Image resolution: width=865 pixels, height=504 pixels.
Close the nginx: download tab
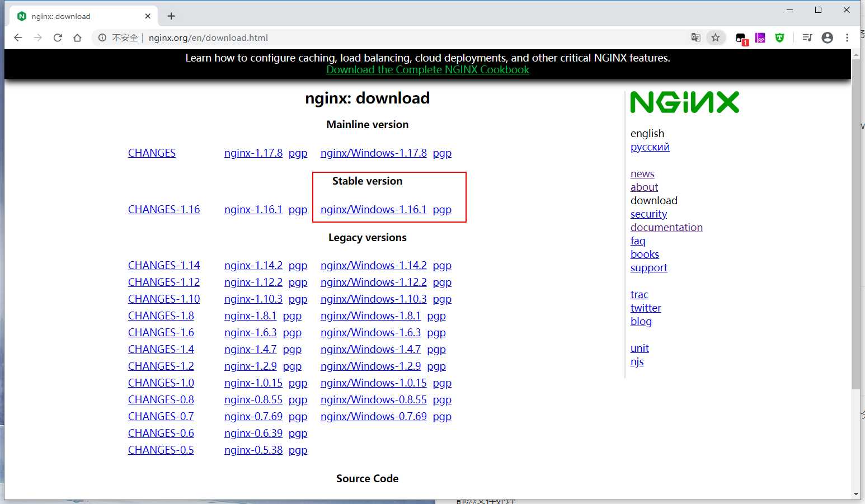148,16
